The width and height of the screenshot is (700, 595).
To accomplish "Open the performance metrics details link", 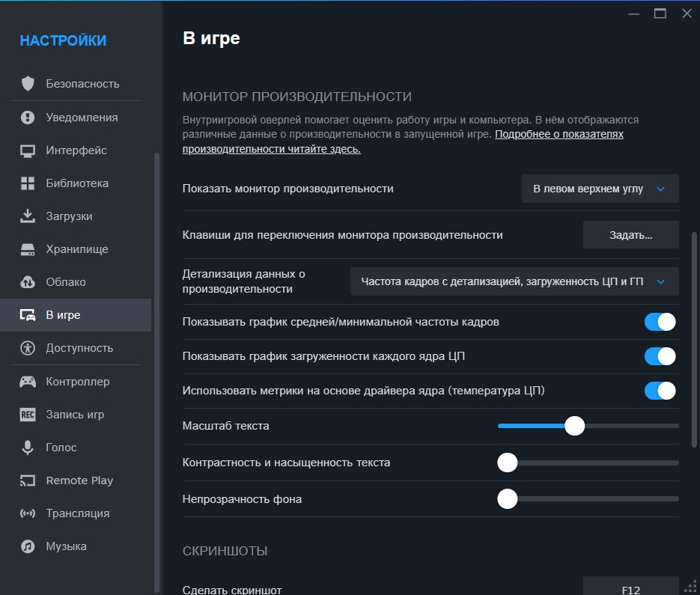I will pos(559,135).
